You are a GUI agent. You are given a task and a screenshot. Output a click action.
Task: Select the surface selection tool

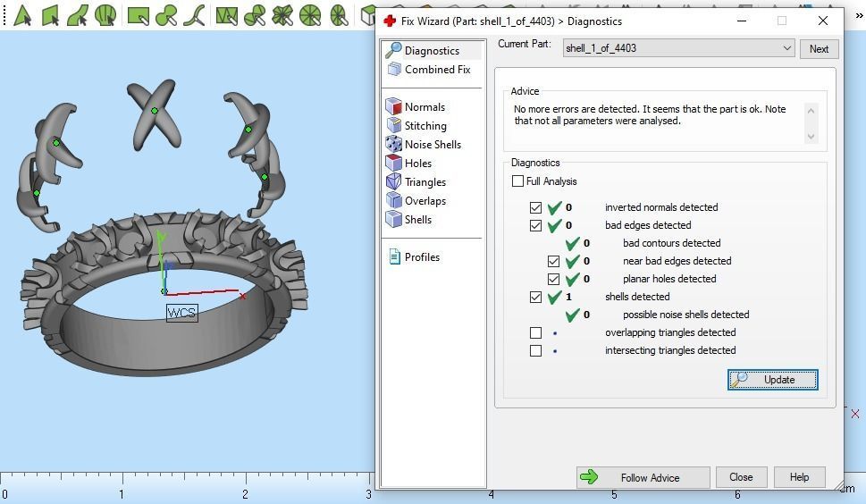78,15
